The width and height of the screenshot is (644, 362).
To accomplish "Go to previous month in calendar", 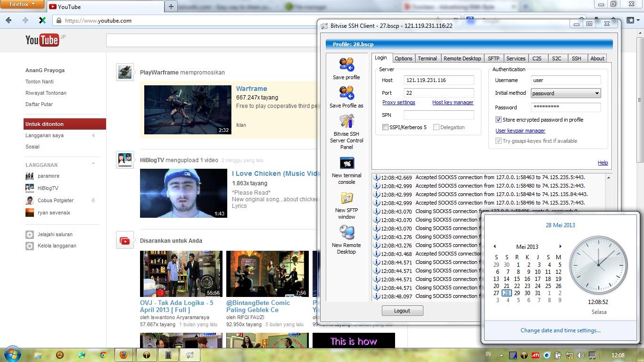I will (x=495, y=247).
